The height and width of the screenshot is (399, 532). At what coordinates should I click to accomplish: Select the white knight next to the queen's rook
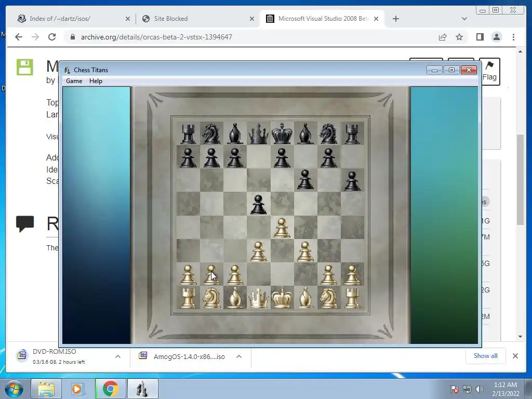point(211,298)
